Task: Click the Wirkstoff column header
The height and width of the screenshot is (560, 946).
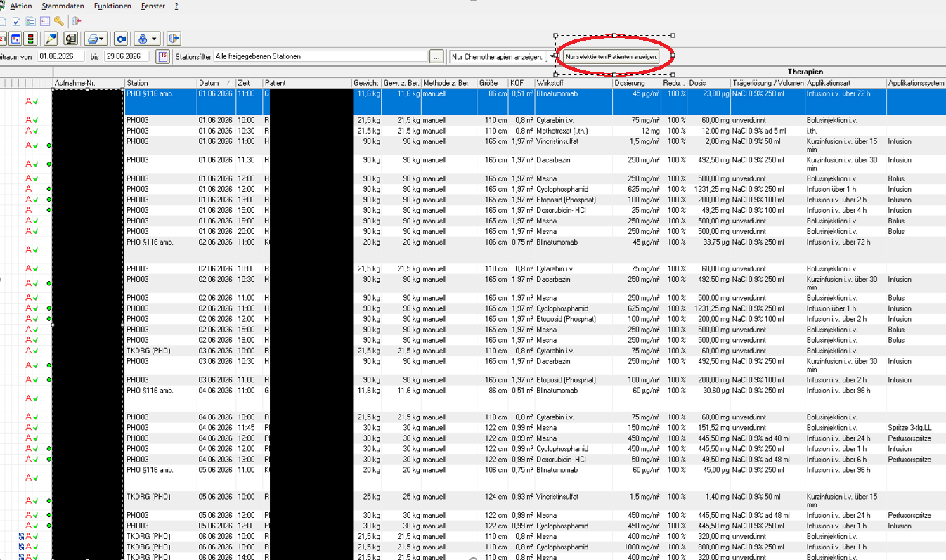Action: tap(574, 83)
